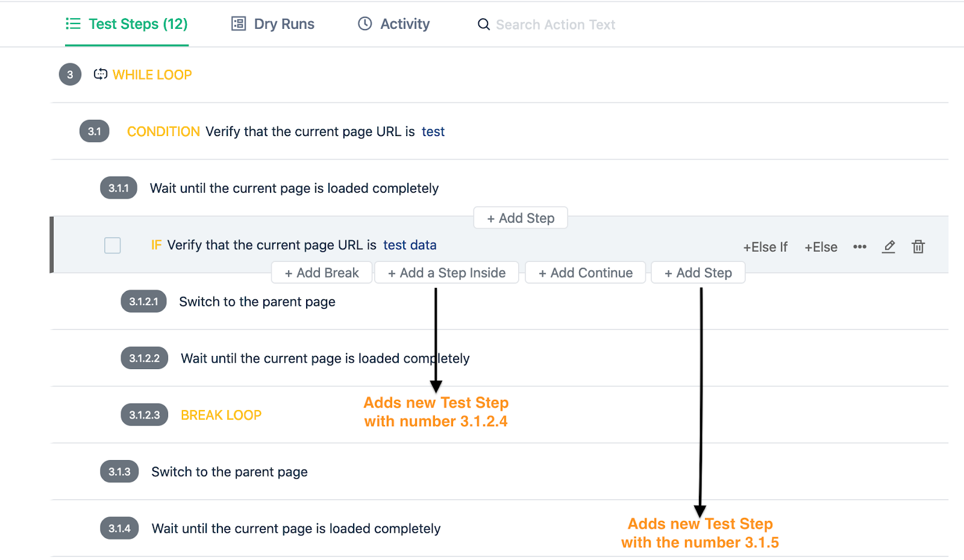Click the WHILE LOOP loop icon

(x=101, y=74)
